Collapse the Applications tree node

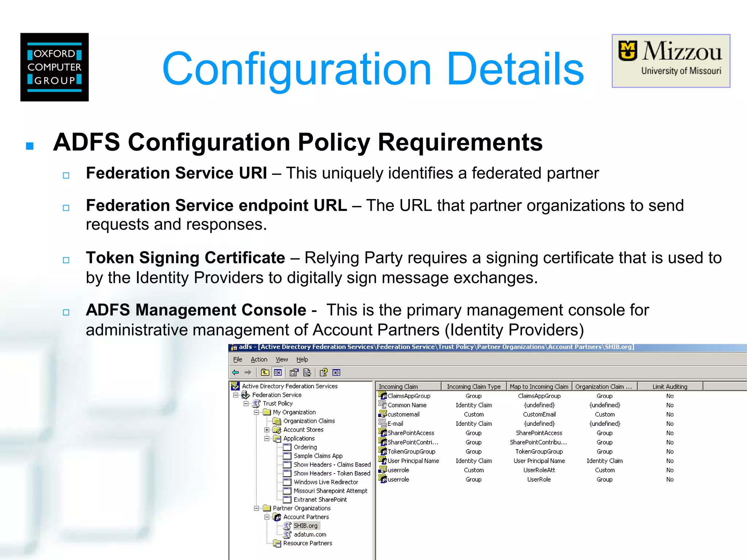(x=267, y=439)
